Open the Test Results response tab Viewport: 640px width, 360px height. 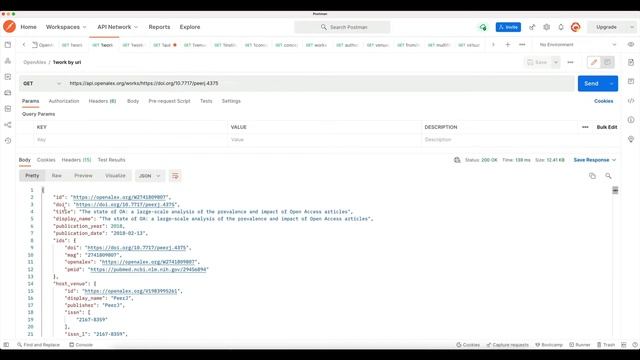pos(111,160)
